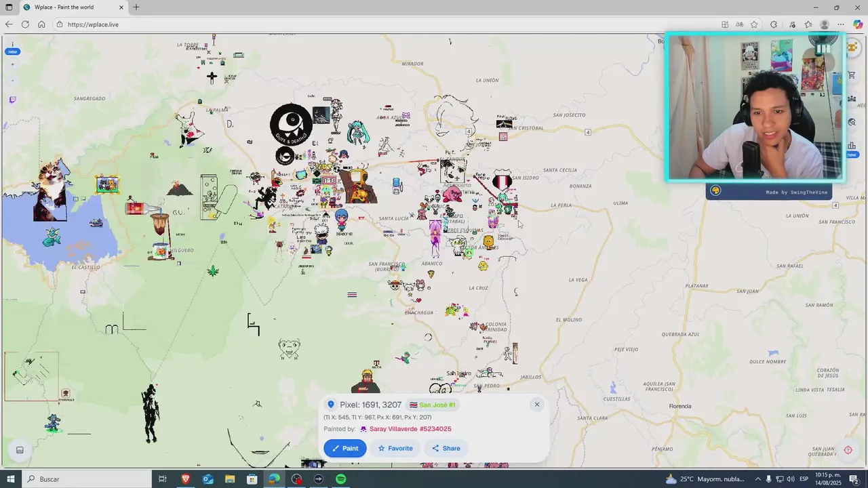Click the ESP language indicator
This screenshot has width=868, height=488.
(804, 479)
